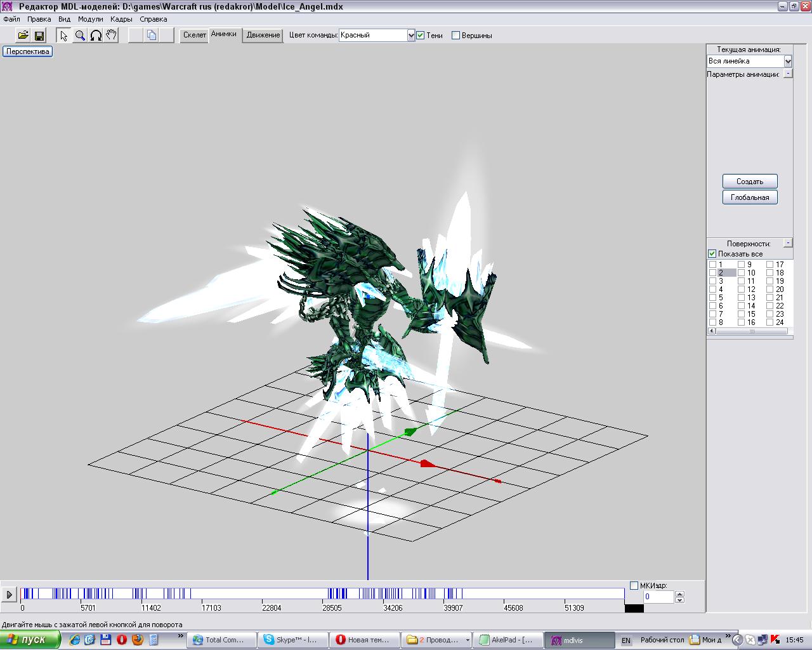
Task: Switch to Анимки mode tab
Action: coord(224,35)
